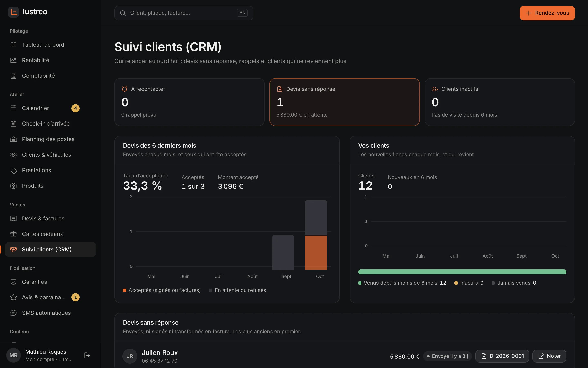Open quote D-2026-0001
Viewport: 588px width, 368px height.
tap(502, 356)
